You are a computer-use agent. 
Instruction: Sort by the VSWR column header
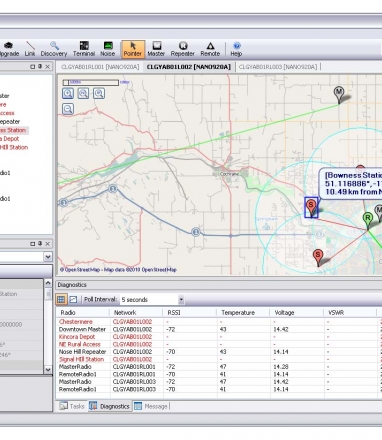coord(350,313)
